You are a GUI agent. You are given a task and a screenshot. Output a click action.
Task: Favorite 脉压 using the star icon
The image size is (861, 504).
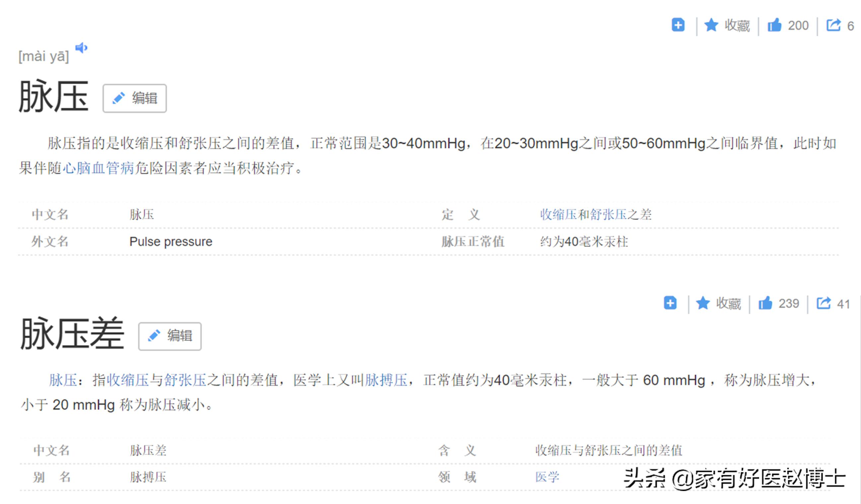pyautogui.click(x=711, y=25)
